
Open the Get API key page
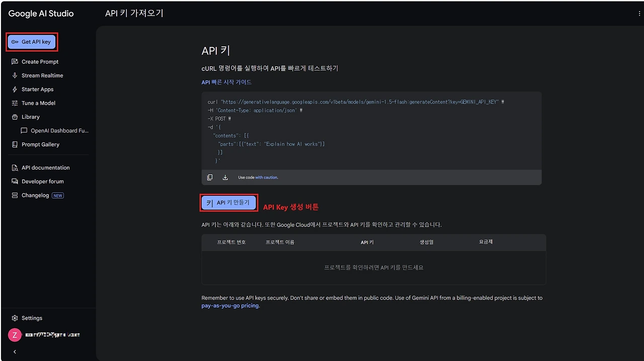click(x=32, y=42)
